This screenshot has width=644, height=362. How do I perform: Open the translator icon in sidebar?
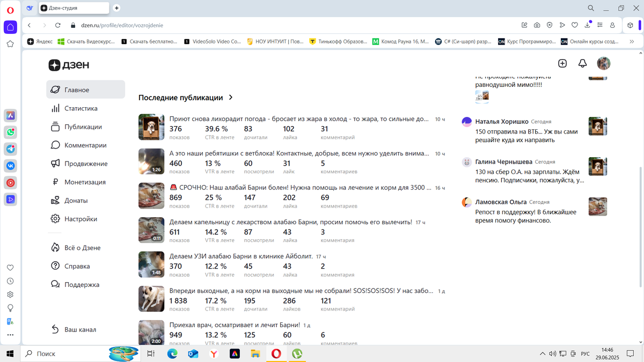[10, 321]
